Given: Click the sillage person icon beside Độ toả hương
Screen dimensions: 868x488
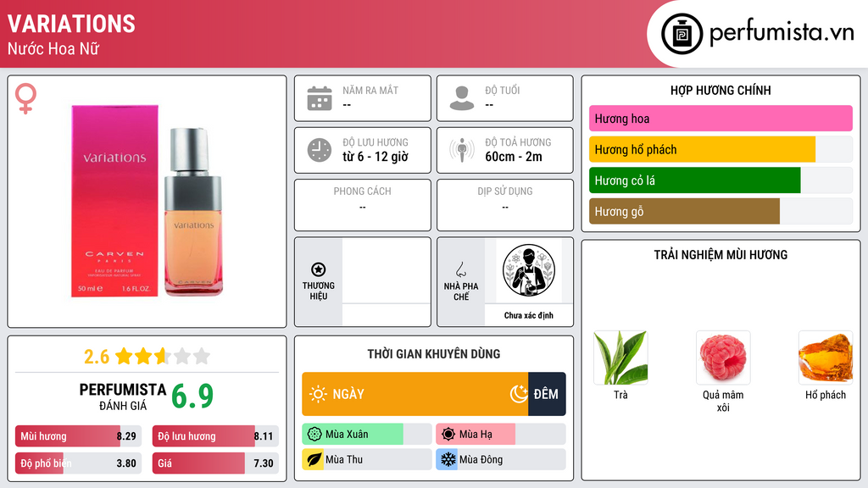Looking at the screenshot, I should pos(462,150).
